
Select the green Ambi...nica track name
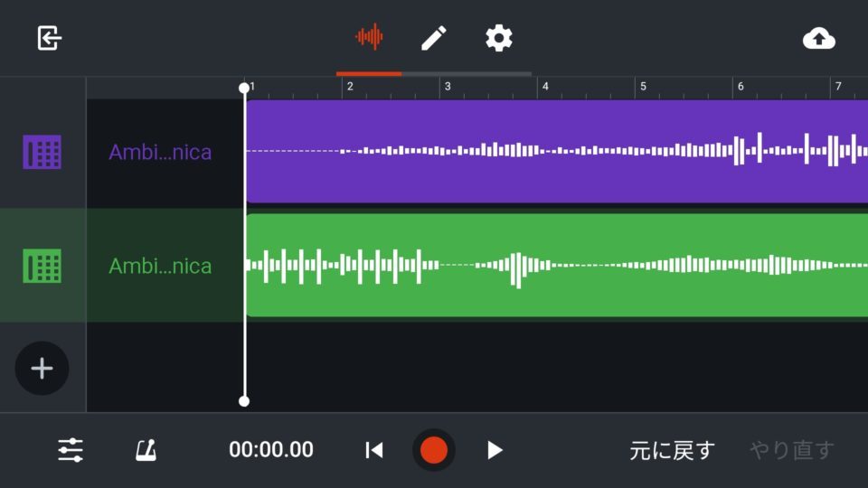pos(160,266)
